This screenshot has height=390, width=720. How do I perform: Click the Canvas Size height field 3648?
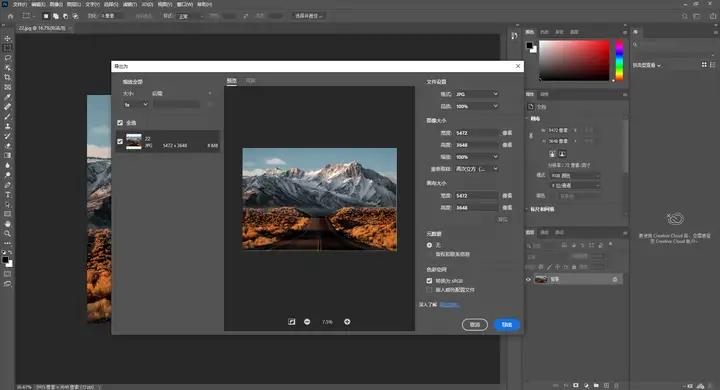tap(476, 208)
